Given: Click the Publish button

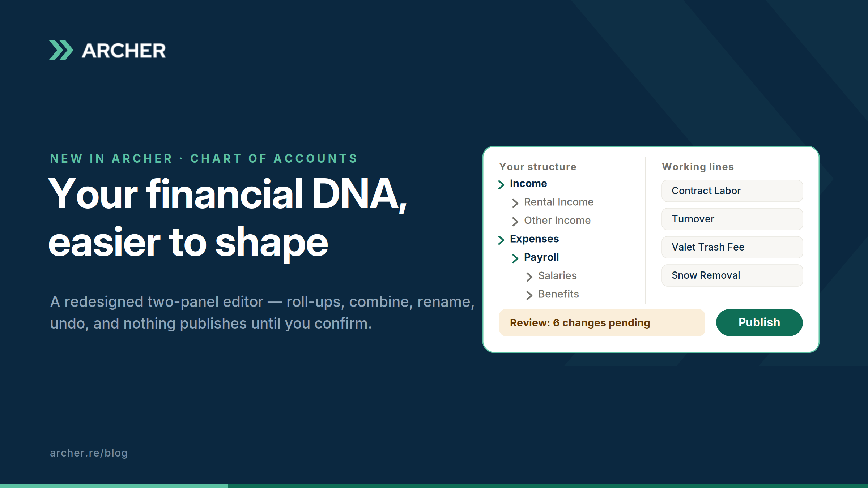Looking at the screenshot, I should pyautogui.click(x=759, y=322).
